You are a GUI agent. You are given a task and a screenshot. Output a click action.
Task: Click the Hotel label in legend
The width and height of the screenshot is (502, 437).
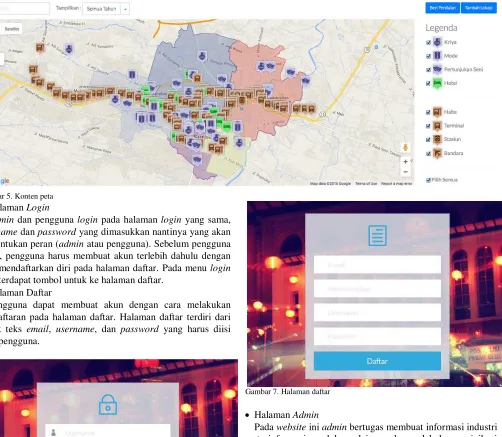tap(450, 83)
